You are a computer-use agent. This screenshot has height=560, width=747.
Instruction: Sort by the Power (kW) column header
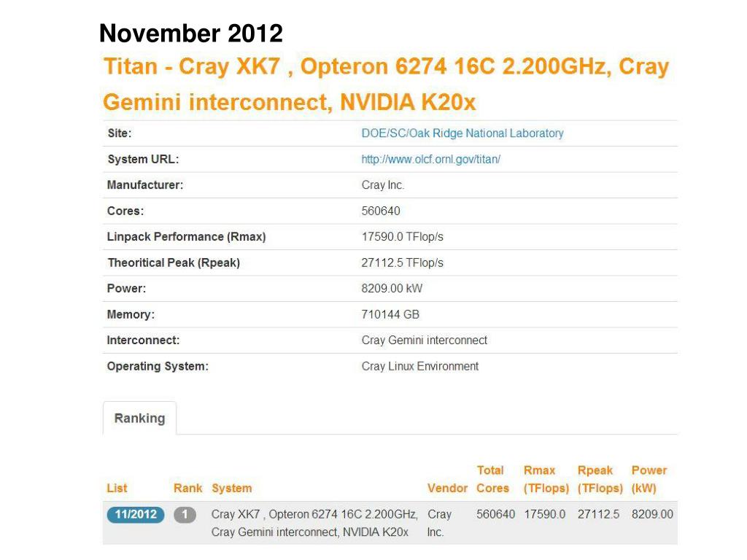pyautogui.click(x=649, y=479)
